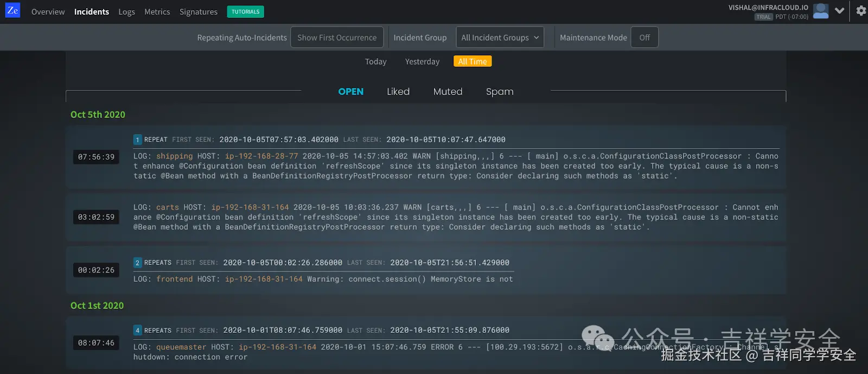Click the Oct 5th 2020 date heading
This screenshot has width=868, height=374.
point(98,115)
